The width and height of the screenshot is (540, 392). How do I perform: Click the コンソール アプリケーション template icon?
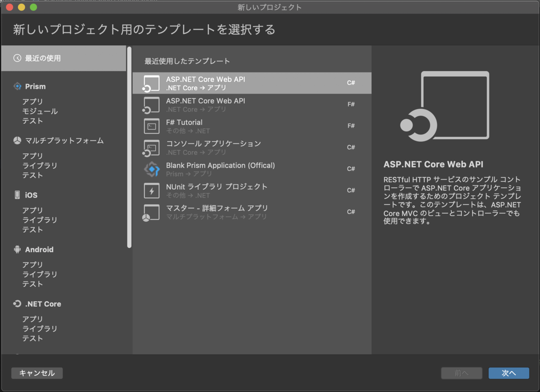[x=151, y=148]
